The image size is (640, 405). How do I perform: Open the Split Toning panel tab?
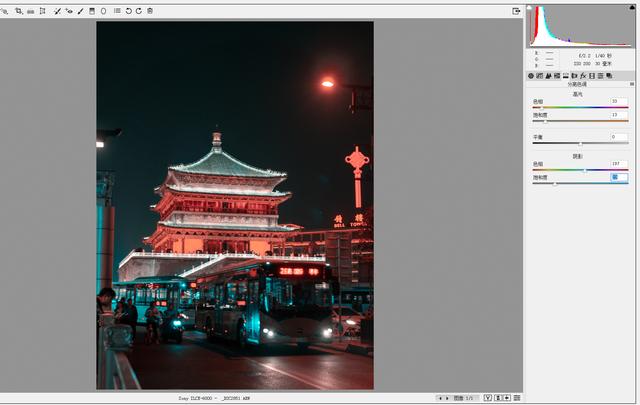566,76
